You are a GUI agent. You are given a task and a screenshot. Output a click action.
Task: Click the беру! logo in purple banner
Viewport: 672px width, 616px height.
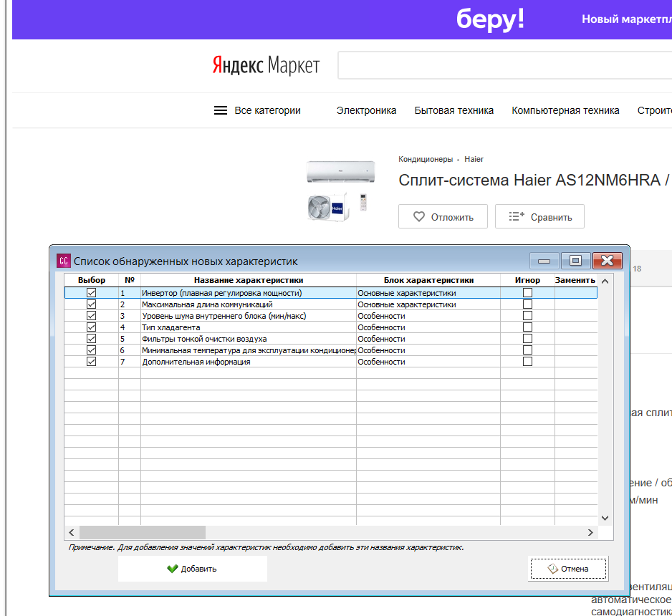(490, 20)
